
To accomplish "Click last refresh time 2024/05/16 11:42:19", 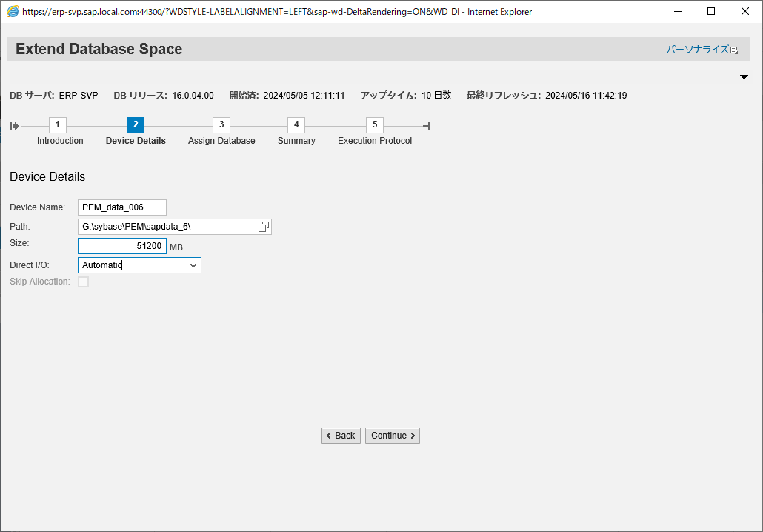I will coord(586,96).
